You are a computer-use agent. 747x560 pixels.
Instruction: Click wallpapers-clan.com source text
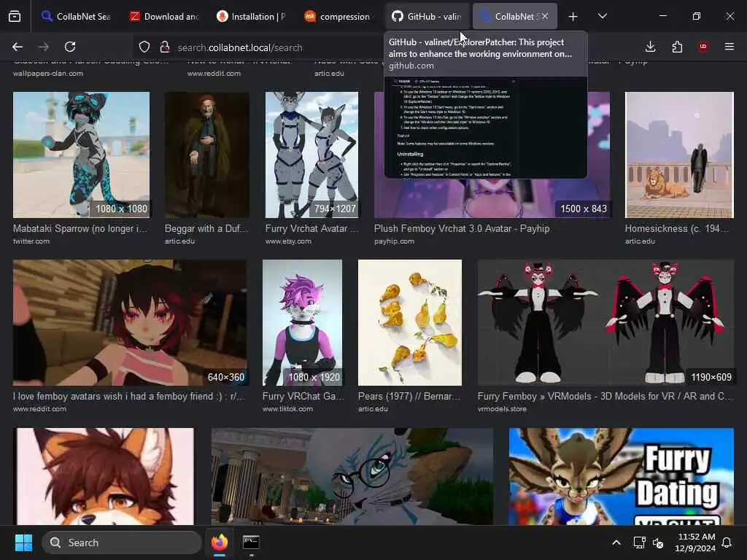tap(48, 74)
